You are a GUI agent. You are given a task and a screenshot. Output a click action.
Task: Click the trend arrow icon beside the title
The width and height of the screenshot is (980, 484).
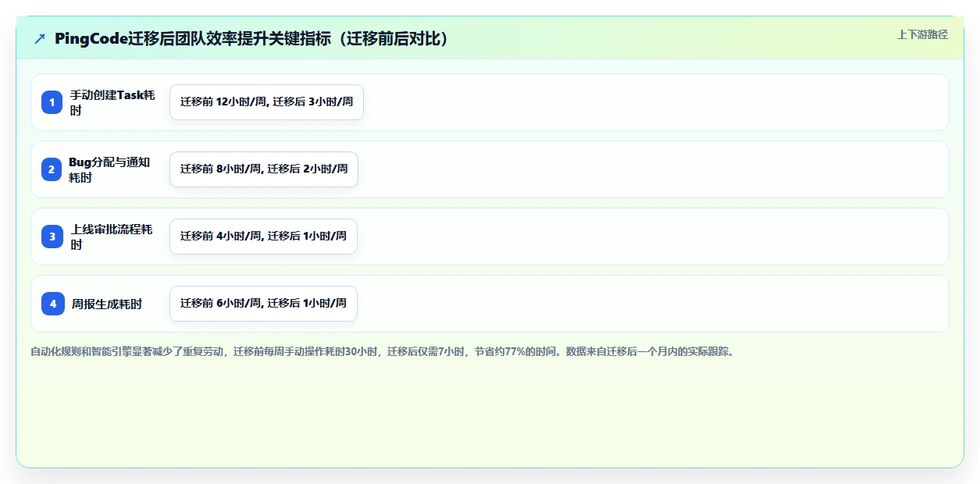point(40,38)
